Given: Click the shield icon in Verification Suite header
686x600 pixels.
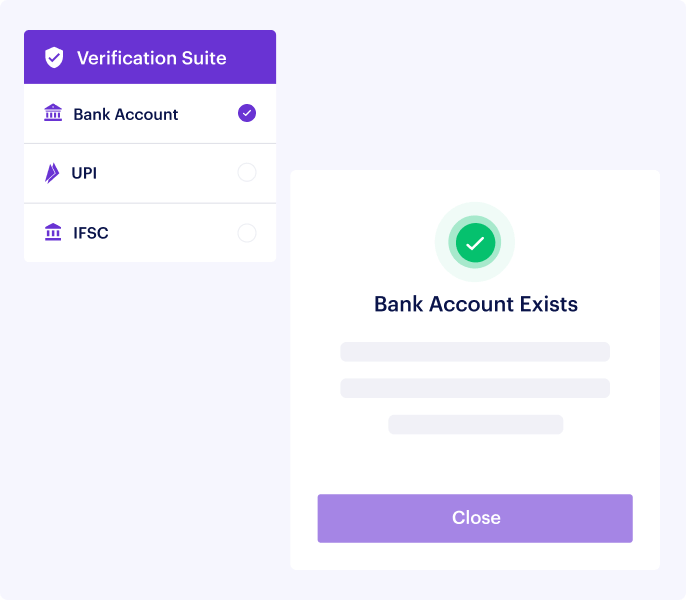Looking at the screenshot, I should (54, 58).
